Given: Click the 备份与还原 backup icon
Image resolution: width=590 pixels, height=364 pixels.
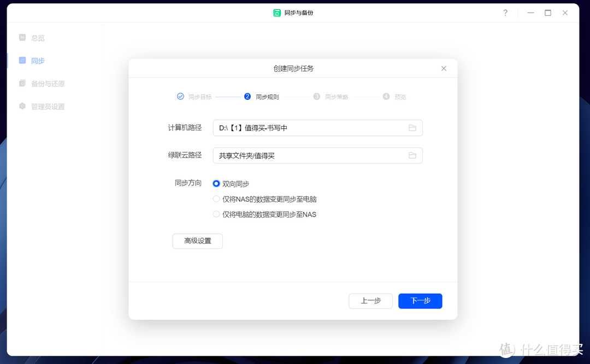Looking at the screenshot, I should click(23, 83).
